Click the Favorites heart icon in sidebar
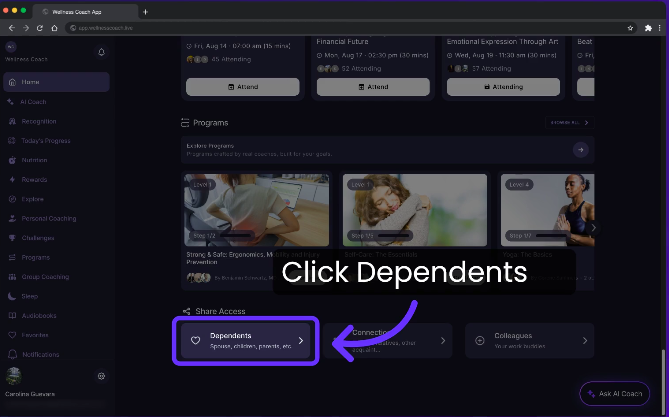This screenshot has width=669, height=417. (12, 335)
